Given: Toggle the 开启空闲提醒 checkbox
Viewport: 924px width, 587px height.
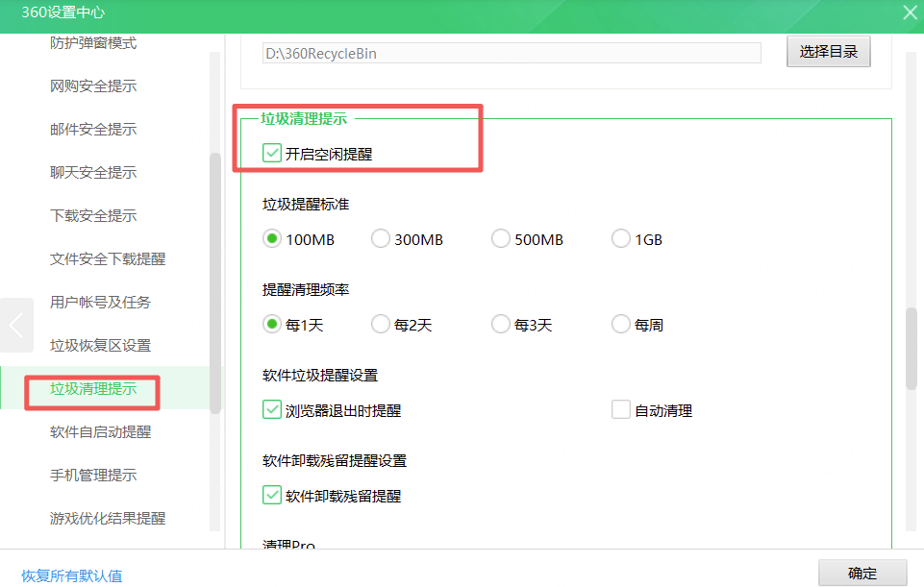Looking at the screenshot, I should (x=272, y=154).
